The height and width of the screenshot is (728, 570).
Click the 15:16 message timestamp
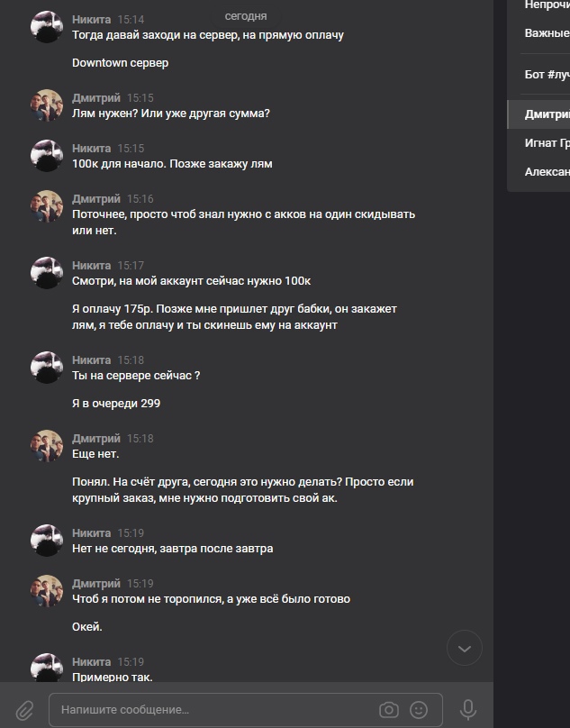(140, 198)
